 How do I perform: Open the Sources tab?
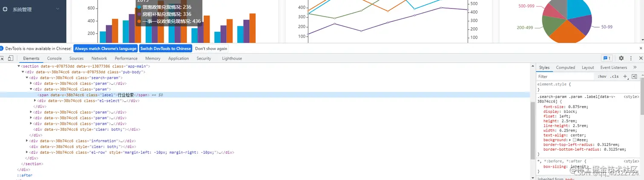pos(77,58)
